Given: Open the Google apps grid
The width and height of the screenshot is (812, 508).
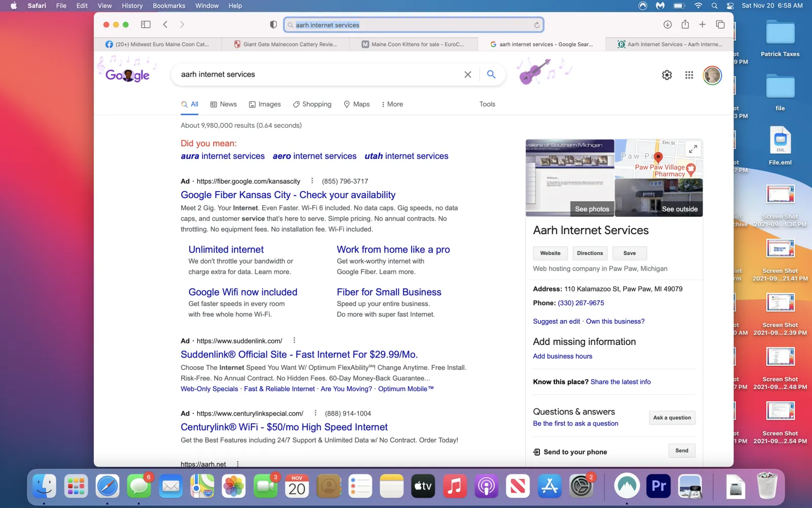Looking at the screenshot, I should 689,75.
